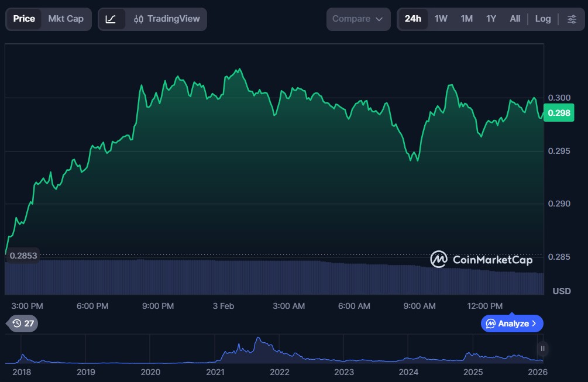Viewport: 588px width, 382px height.
Task: Expand Analyze button chevron
Action: click(534, 324)
